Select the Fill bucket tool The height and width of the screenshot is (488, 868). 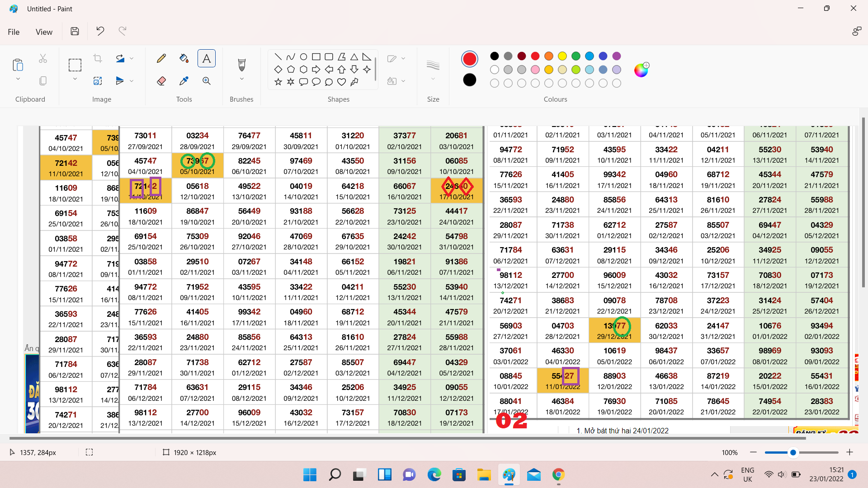coord(184,58)
